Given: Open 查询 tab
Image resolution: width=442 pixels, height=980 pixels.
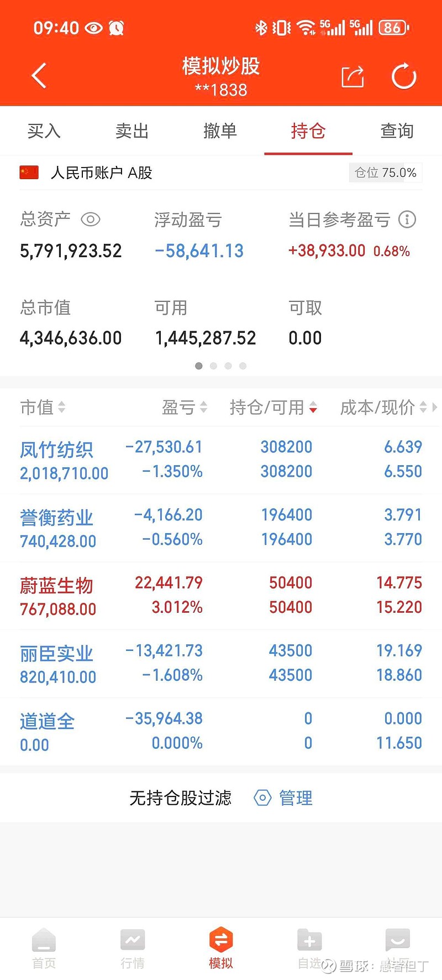Looking at the screenshot, I should tap(397, 131).
